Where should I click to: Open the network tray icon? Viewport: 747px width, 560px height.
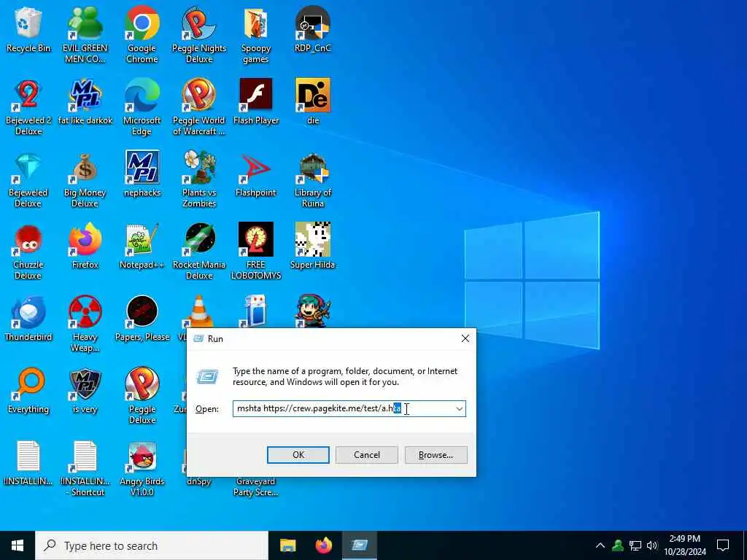click(x=635, y=545)
